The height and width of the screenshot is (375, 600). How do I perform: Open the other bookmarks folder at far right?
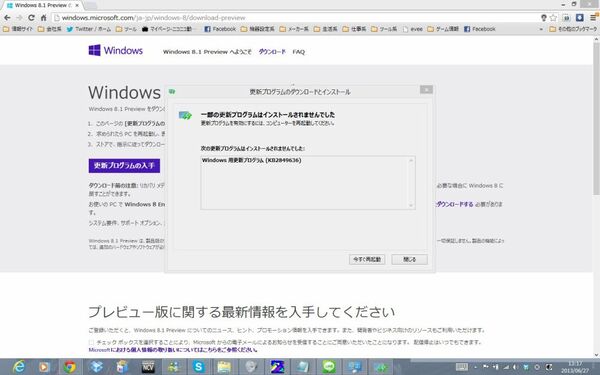pos(573,29)
